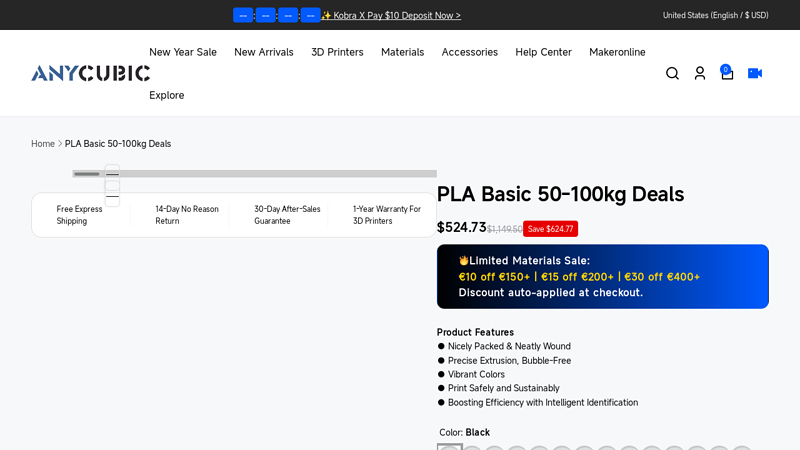800x450 pixels.
Task: Open the Explore menu item
Action: coord(166,95)
